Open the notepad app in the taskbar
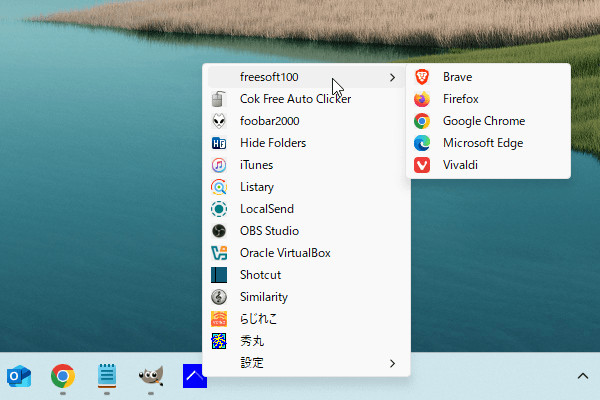Viewport: 600px width, 400px height. (x=107, y=375)
